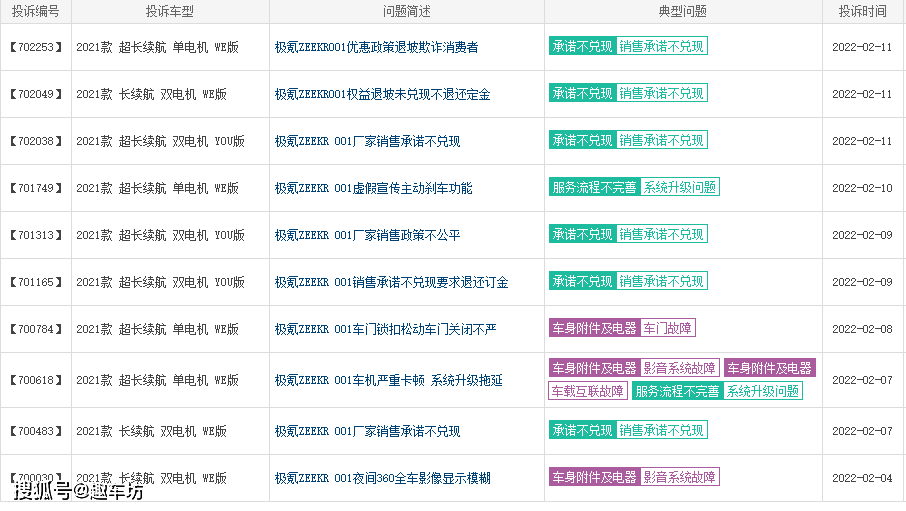Click 承诺不兑现 tag in row 702049

click(x=582, y=93)
